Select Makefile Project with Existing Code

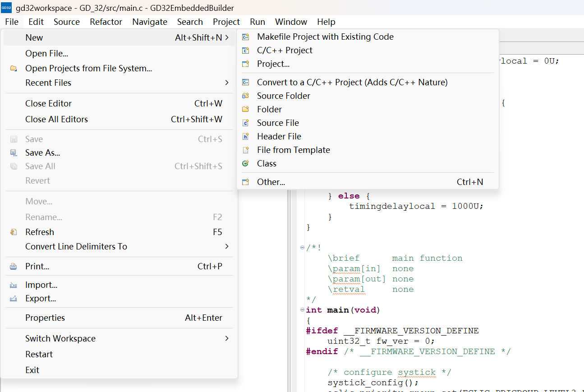point(368,37)
